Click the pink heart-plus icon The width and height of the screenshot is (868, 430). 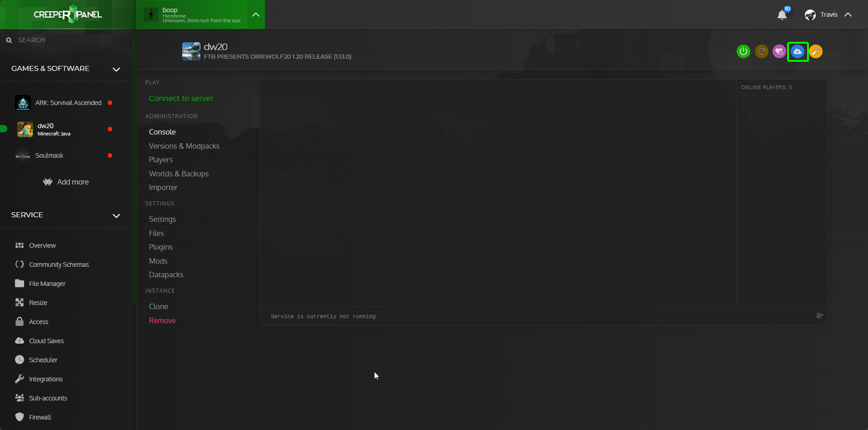pos(779,51)
